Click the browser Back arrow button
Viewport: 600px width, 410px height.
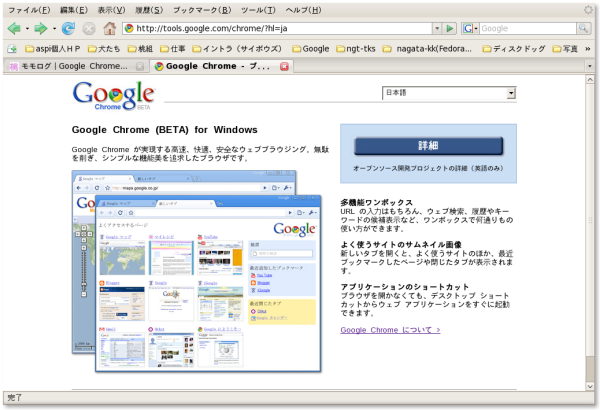(x=13, y=28)
